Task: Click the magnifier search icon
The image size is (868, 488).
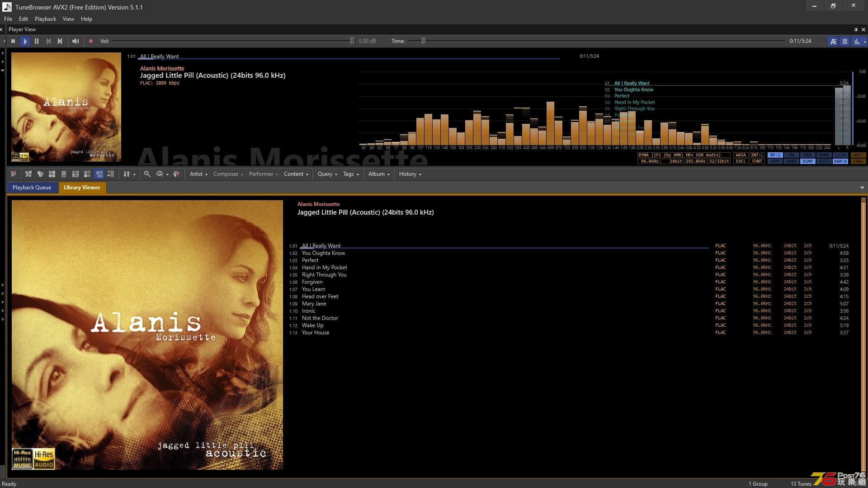Action: click(x=147, y=174)
